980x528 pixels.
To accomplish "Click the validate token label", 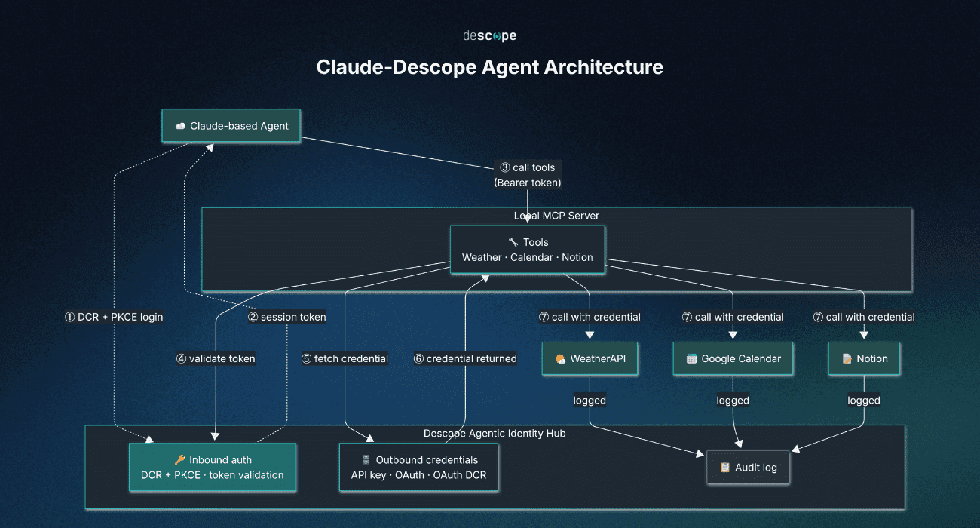I will tap(216, 359).
